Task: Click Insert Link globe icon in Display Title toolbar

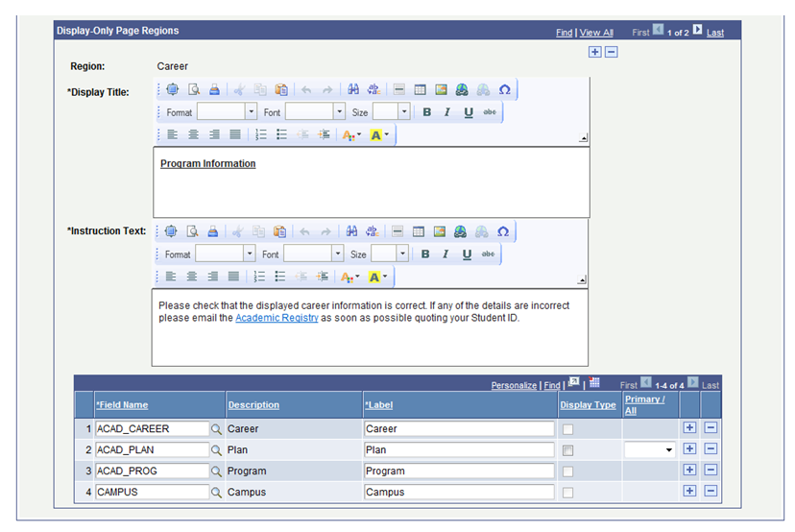Action: 462,89
